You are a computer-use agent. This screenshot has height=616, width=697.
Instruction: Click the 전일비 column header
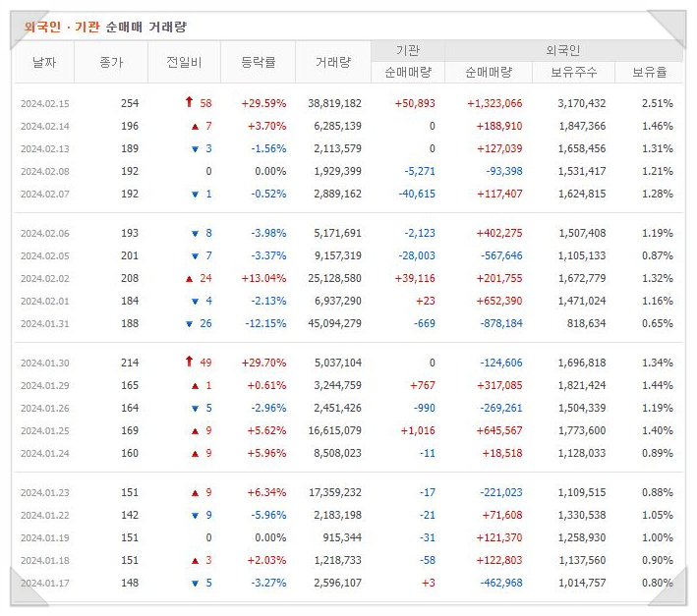click(184, 62)
